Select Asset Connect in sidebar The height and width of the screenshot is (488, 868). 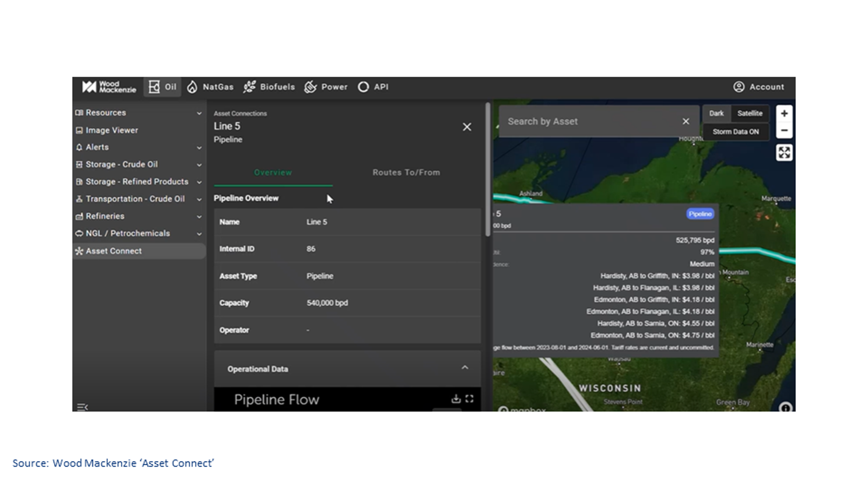coord(114,251)
